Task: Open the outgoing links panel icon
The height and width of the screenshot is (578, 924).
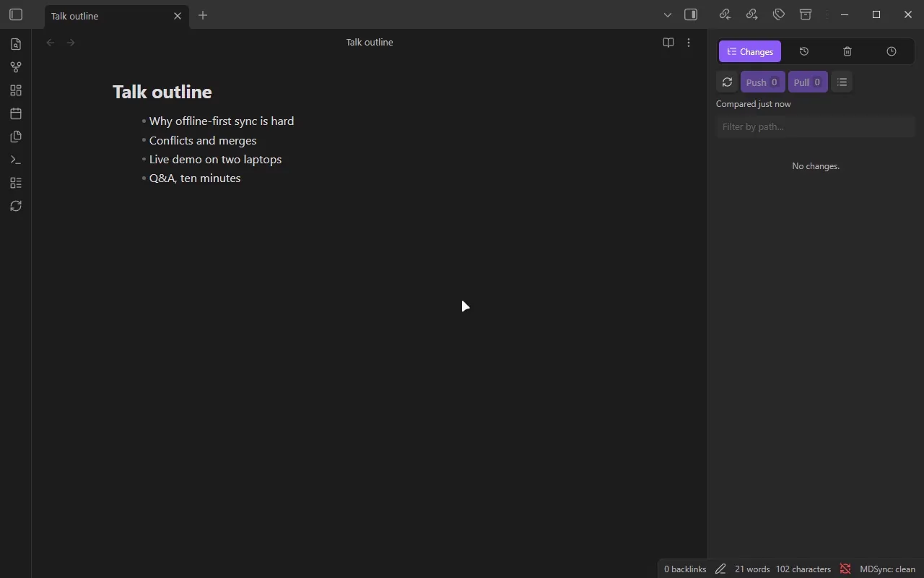Action: (x=751, y=14)
